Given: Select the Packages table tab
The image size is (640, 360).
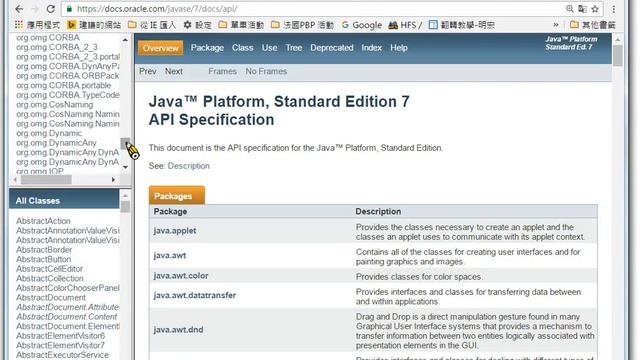Looking at the screenshot, I should (x=177, y=196).
